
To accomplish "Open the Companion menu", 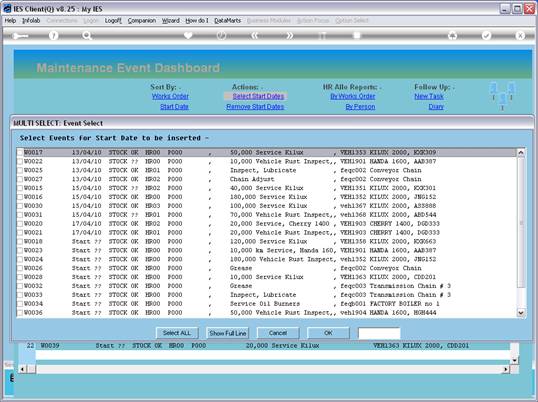I will [142, 21].
